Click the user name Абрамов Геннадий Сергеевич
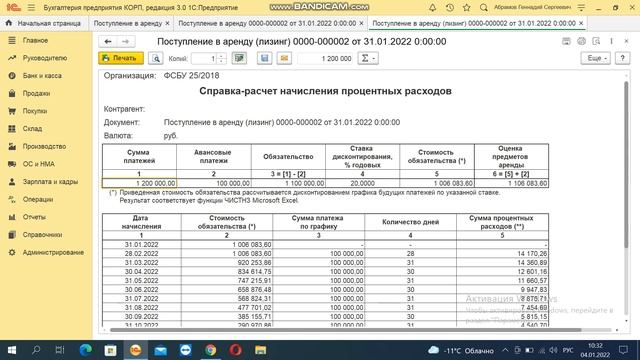640x360 pixels. point(532,7)
